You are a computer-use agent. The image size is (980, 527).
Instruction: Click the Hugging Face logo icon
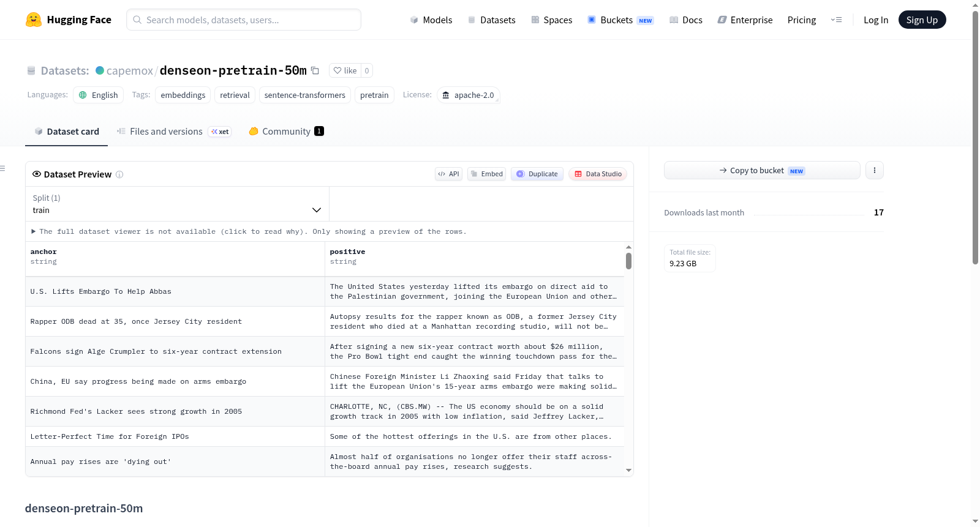pyautogui.click(x=34, y=20)
